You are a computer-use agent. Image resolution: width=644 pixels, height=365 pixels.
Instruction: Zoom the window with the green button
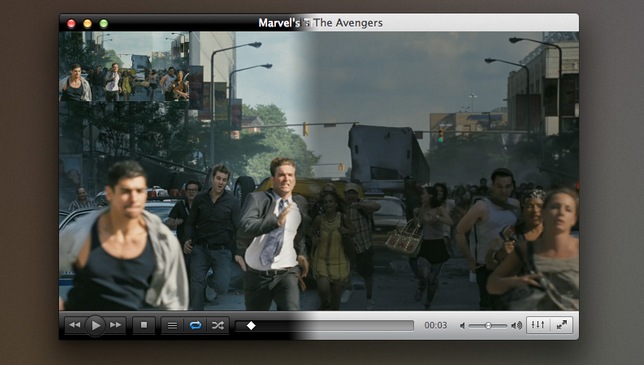click(104, 23)
